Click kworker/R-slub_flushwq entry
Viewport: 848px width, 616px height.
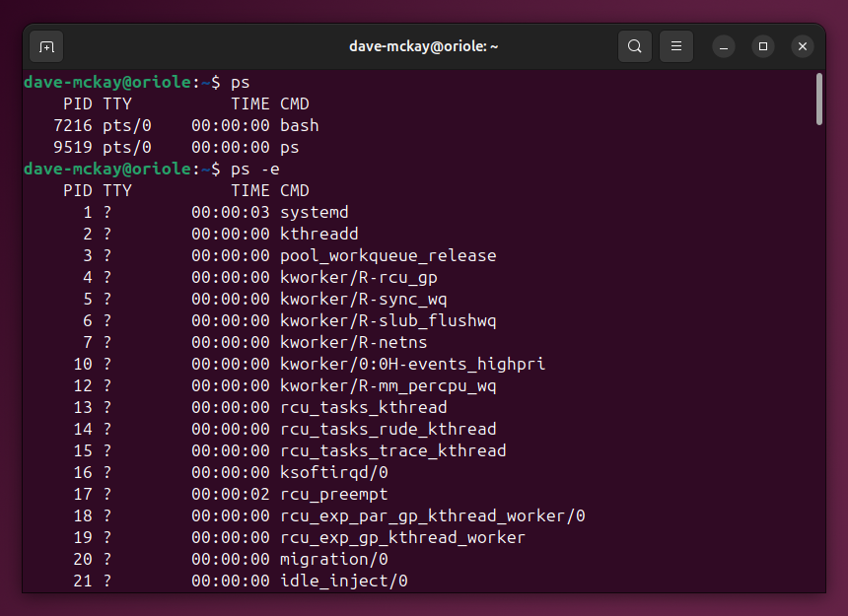point(388,320)
